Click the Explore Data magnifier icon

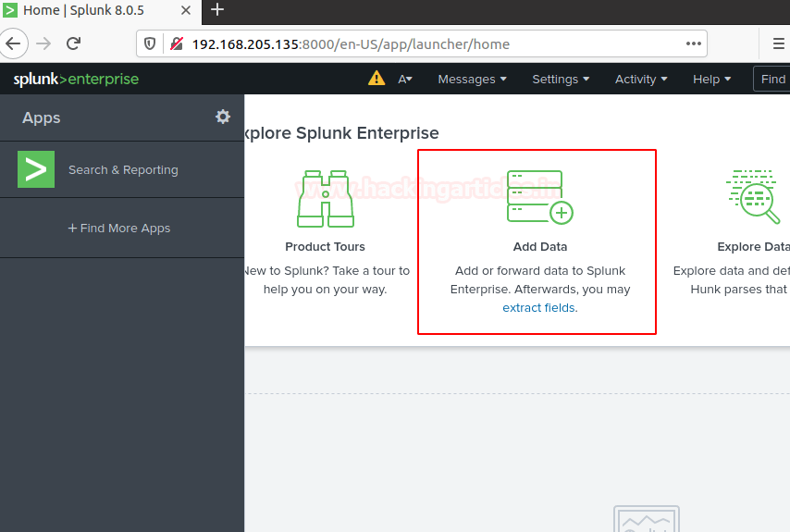[753, 197]
